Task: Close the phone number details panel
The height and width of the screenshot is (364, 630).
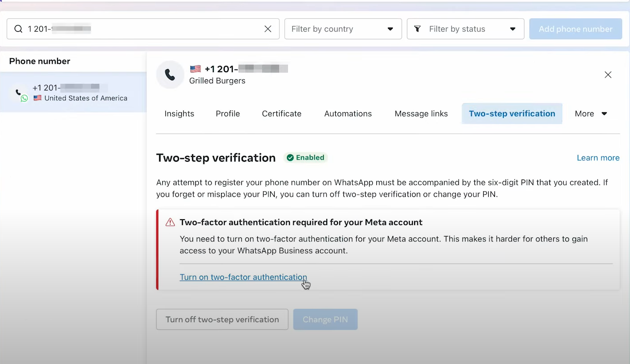Action: click(608, 75)
